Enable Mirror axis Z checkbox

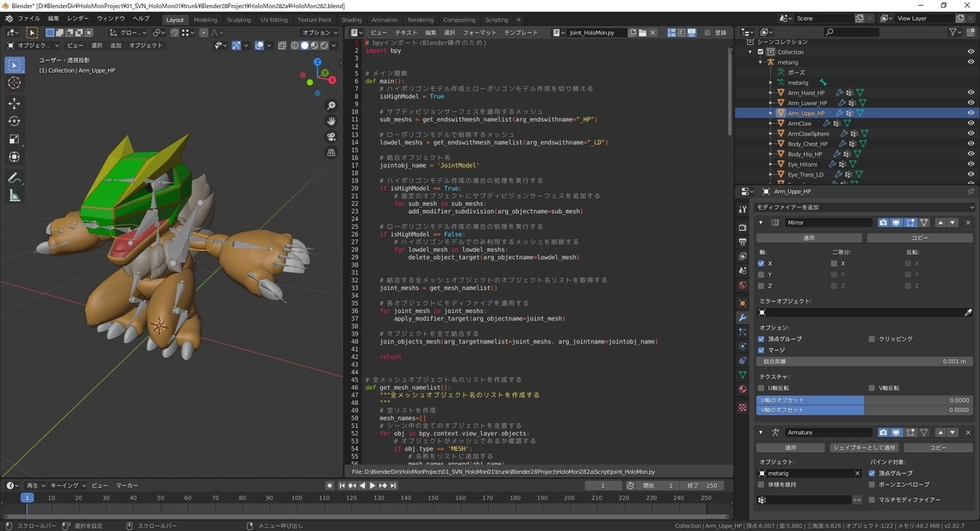[x=761, y=286]
